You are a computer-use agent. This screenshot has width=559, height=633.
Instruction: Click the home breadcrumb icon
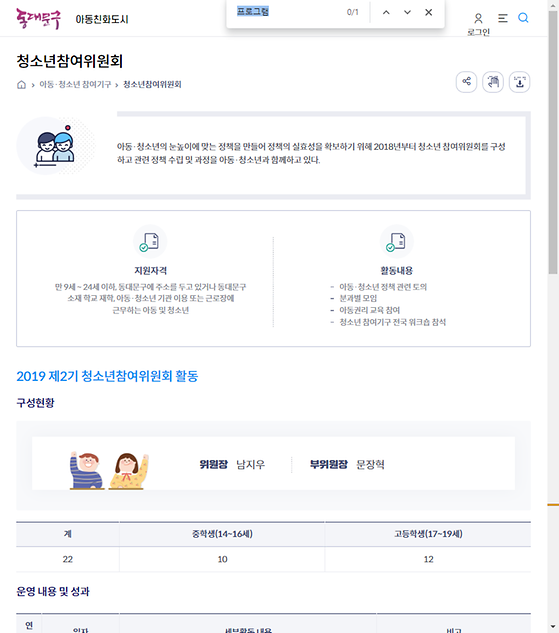click(21, 84)
